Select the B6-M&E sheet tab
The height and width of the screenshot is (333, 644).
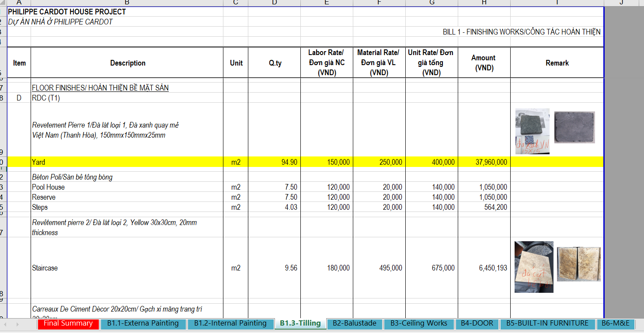tap(616, 323)
